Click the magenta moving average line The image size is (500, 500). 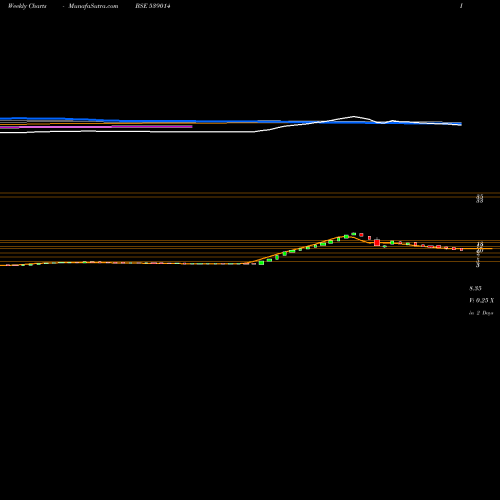point(96,127)
